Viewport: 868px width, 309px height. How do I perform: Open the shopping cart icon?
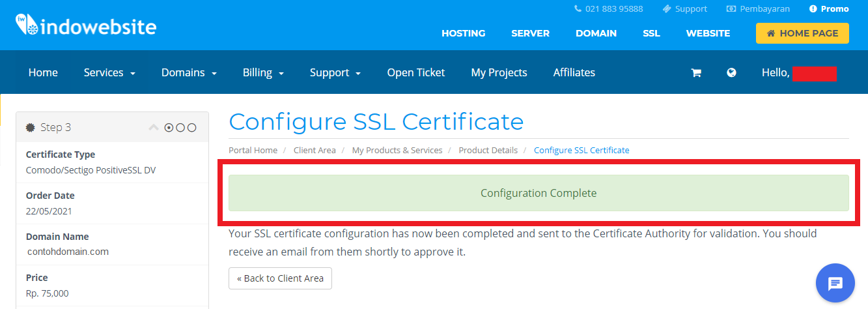point(696,73)
